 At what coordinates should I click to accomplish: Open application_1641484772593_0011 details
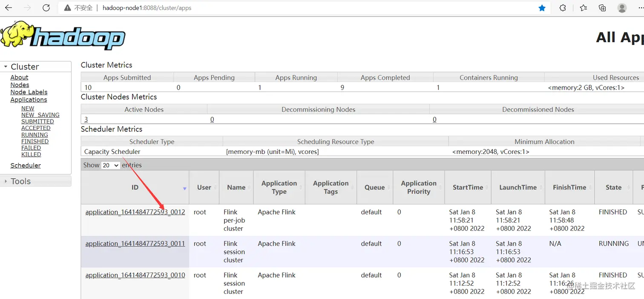pyautogui.click(x=135, y=244)
